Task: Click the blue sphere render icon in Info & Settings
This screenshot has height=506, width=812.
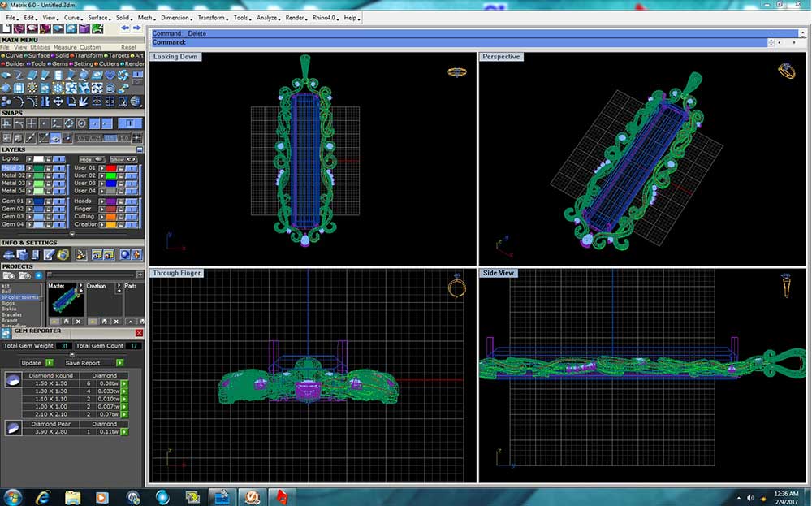Action: (x=125, y=255)
